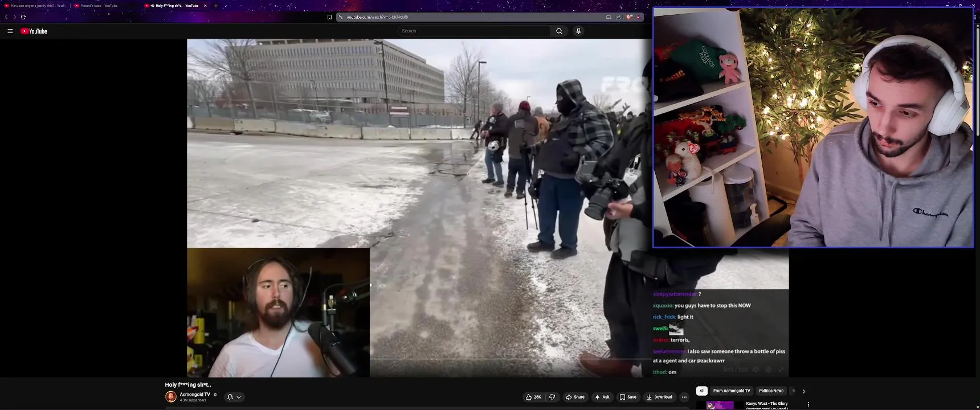The height and width of the screenshot is (410, 980).
Task: Open the Asmongold TV channel name link
Action: (195, 394)
